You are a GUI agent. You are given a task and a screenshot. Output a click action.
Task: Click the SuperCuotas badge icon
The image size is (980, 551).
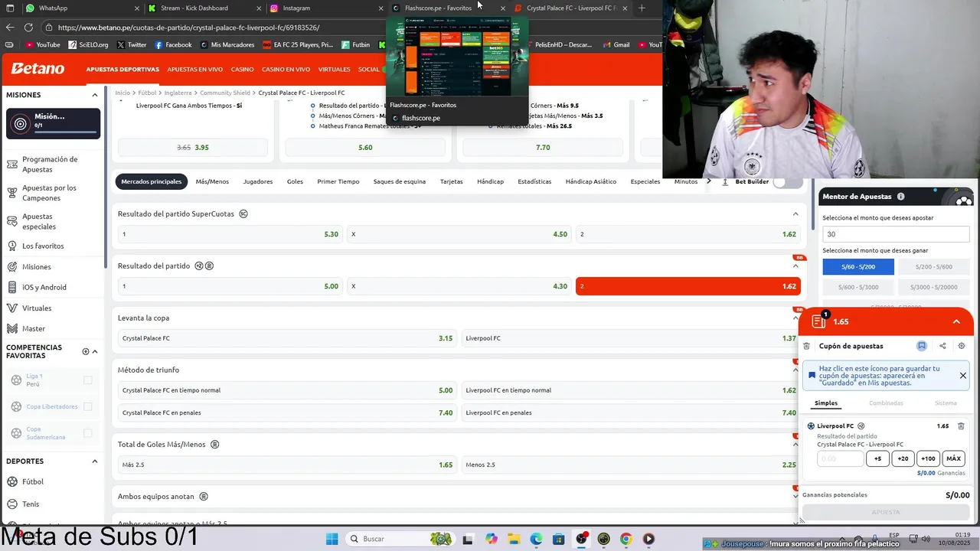click(x=243, y=214)
